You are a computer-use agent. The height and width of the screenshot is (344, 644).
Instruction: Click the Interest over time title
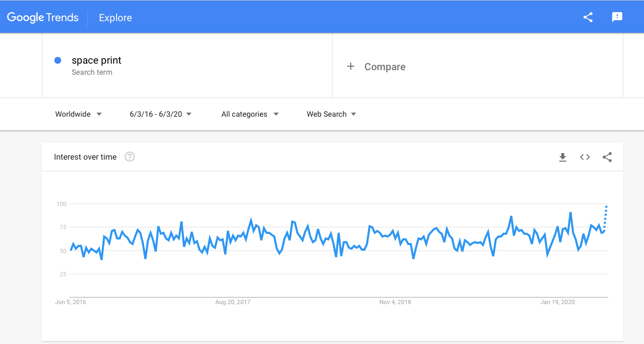85,157
